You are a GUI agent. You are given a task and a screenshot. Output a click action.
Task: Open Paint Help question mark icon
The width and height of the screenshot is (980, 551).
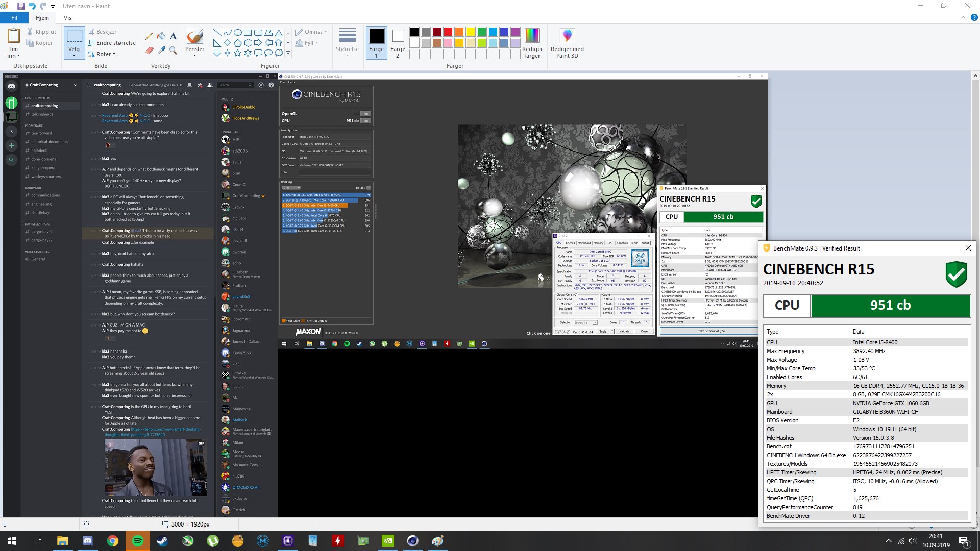click(x=974, y=18)
